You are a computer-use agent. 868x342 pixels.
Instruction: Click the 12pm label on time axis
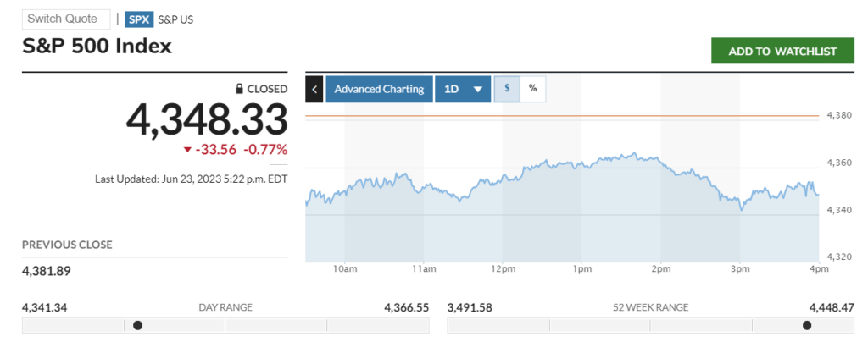pyautogui.click(x=503, y=269)
